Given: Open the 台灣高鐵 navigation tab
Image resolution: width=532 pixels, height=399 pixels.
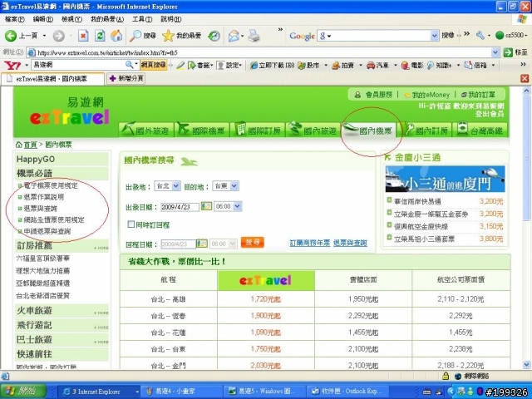Looking at the screenshot, I should tap(480, 130).
